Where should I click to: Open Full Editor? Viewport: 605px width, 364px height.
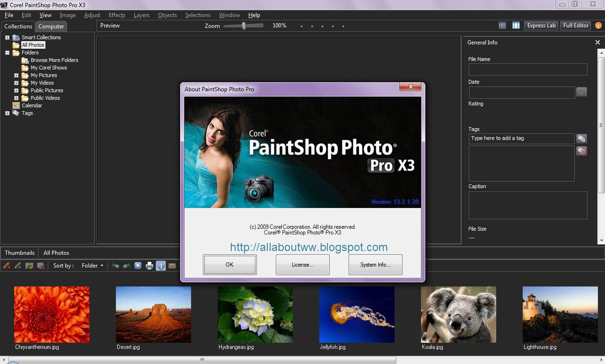click(576, 26)
